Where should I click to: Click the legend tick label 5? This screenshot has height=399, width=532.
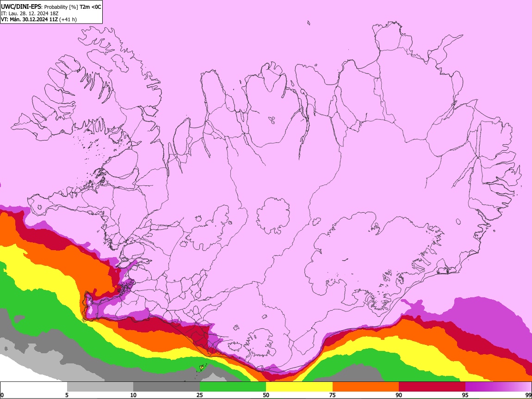(67, 395)
